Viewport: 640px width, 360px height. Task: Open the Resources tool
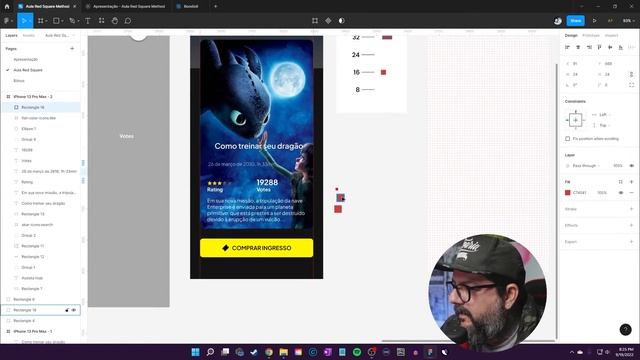[101, 20]
